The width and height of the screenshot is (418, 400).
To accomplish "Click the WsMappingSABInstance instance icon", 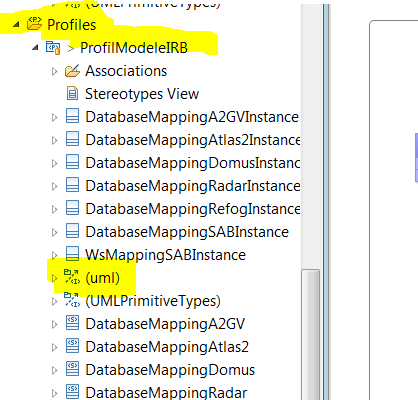I will pos(72,255).
